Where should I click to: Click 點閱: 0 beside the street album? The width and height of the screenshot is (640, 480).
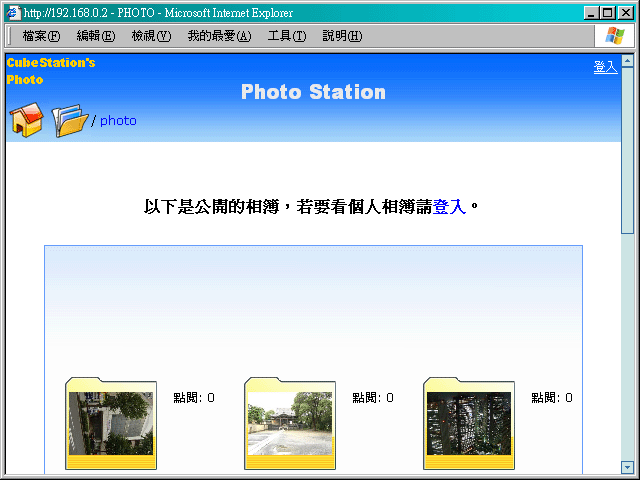(x=194, y=398)
